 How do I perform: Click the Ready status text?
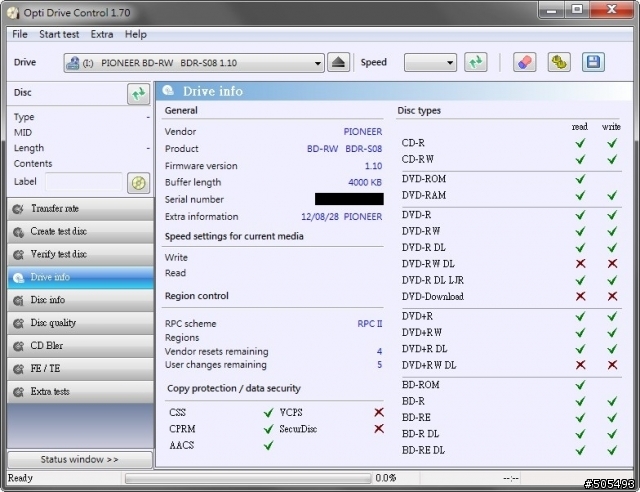(20, 478)
